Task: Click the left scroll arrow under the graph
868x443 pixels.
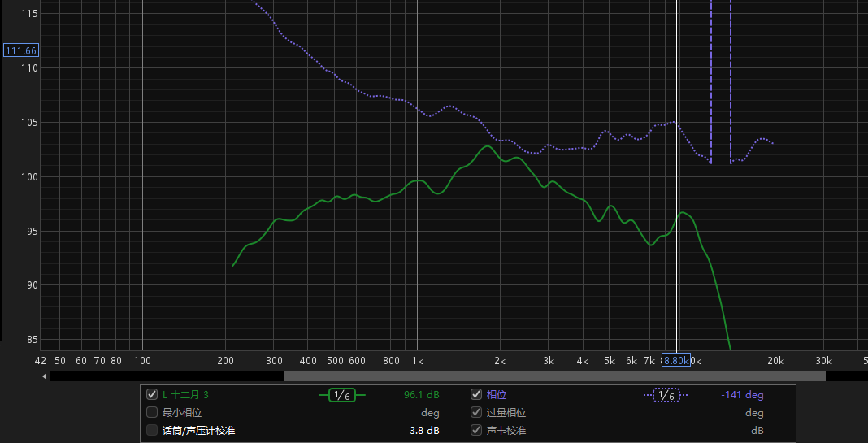Action: coord(45,376)
